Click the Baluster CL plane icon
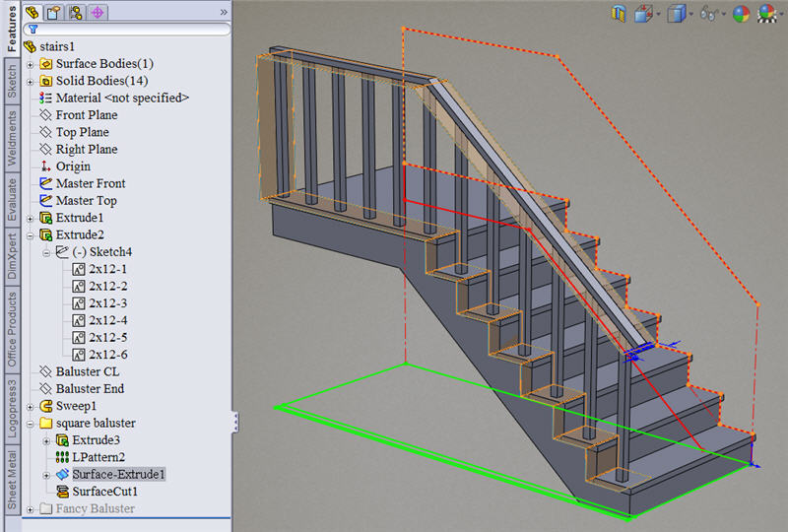 click(x=45, y=371)
